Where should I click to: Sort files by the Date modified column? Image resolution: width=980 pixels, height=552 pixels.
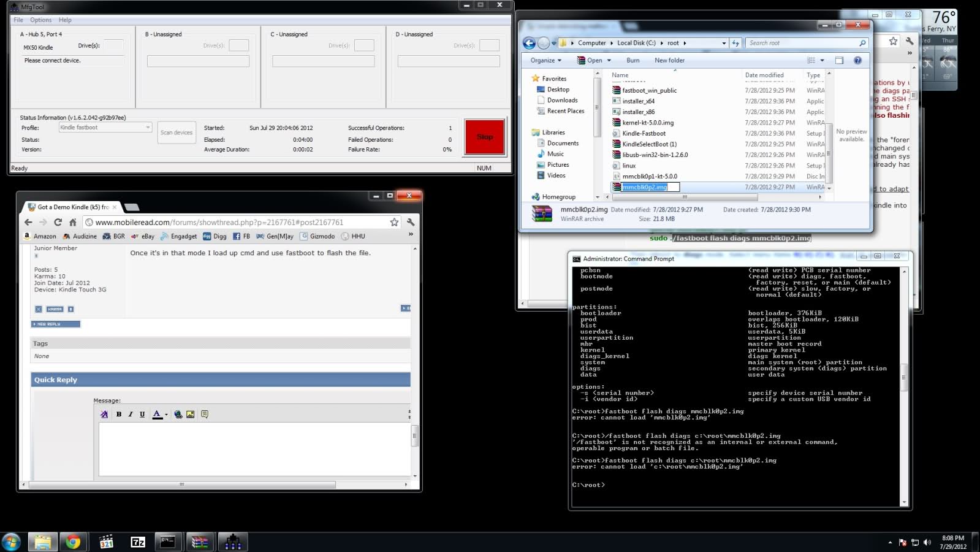[x=764, y=75]
